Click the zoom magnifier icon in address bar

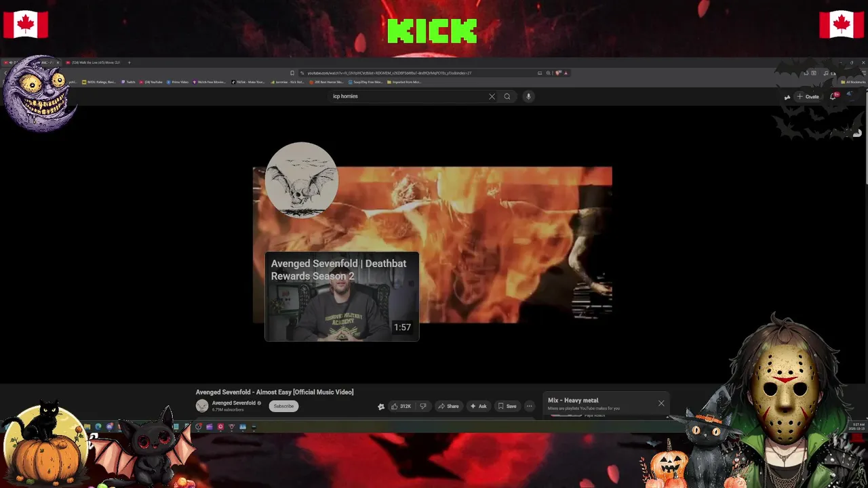(x=548, y=73)
